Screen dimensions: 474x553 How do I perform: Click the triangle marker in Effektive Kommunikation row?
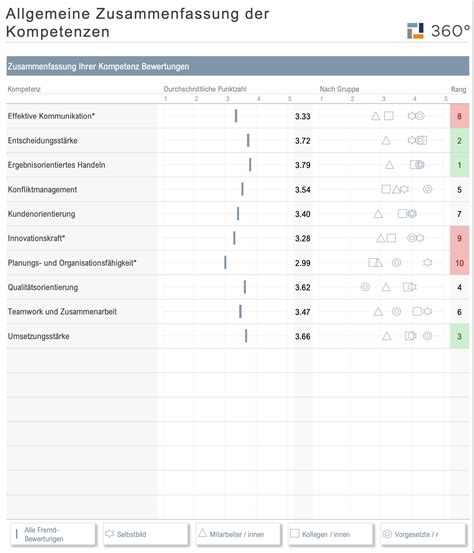tap(376, 116)
